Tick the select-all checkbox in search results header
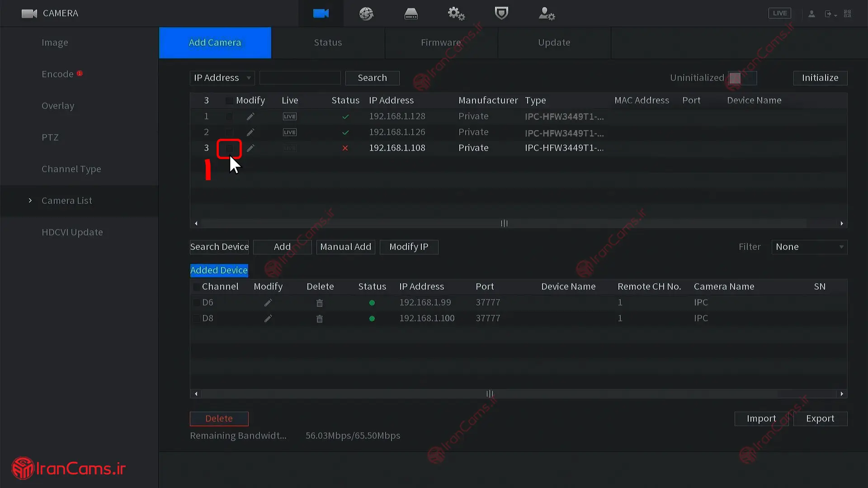This screenshot has width=868, height=488. pyautogui.click(x=229, y=101)
